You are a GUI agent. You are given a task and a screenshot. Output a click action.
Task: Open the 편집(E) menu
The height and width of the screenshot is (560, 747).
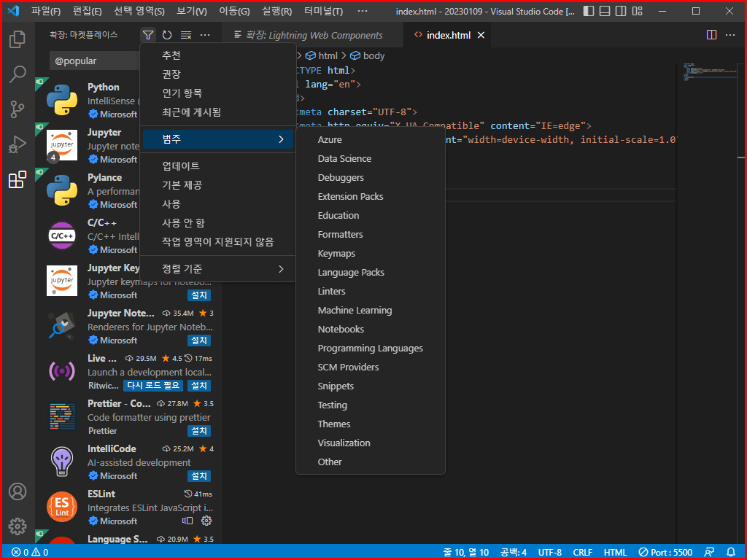88,11
